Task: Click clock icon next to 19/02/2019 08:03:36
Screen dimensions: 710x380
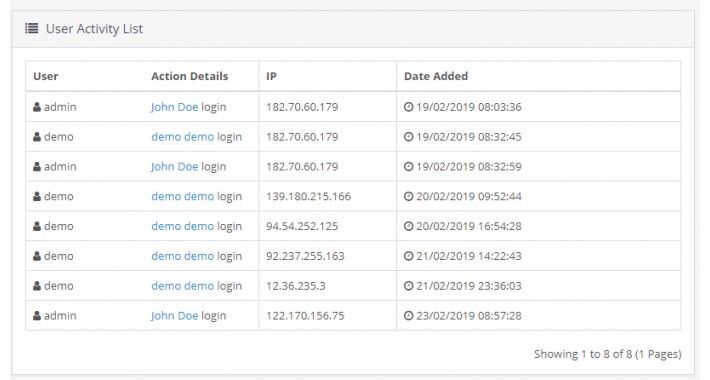Action: pos(408,107)
